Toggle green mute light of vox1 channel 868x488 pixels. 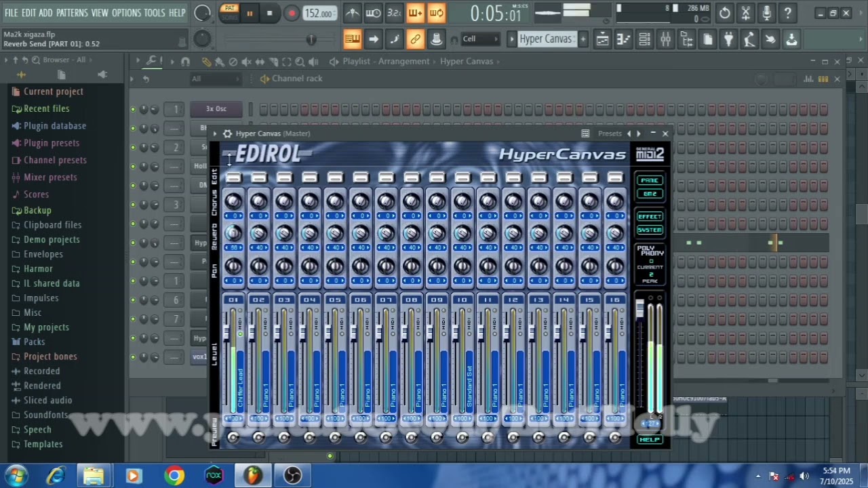[x=133, y=357]
